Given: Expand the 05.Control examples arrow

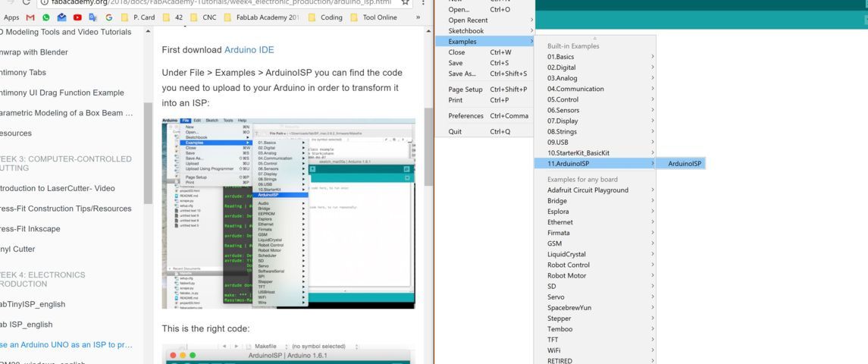Looking at the screenshot, I should pyautogui.click(x=653, y=100).
